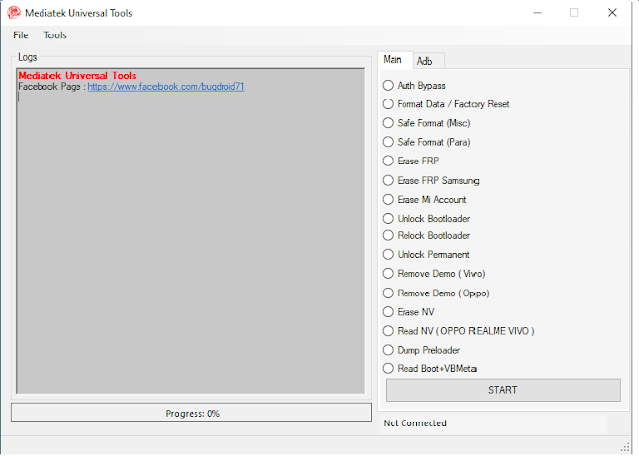Close the Mediatek Universal Tools window

[x=612, y=13]
